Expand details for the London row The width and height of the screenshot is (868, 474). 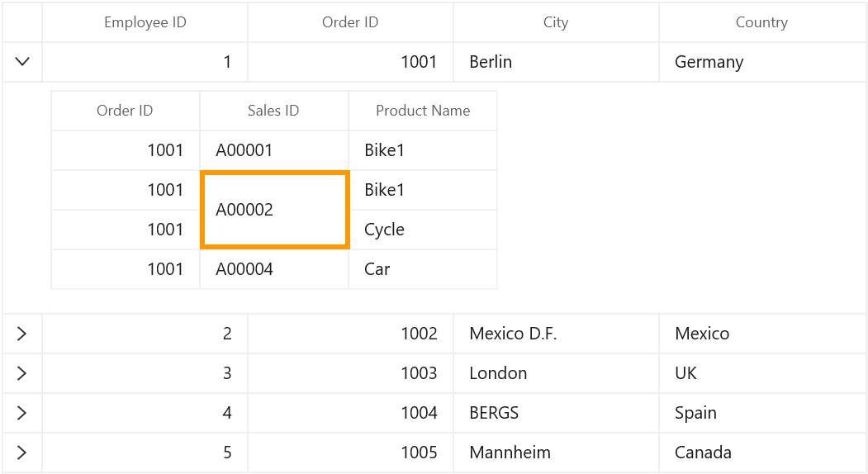coord(22,373)
